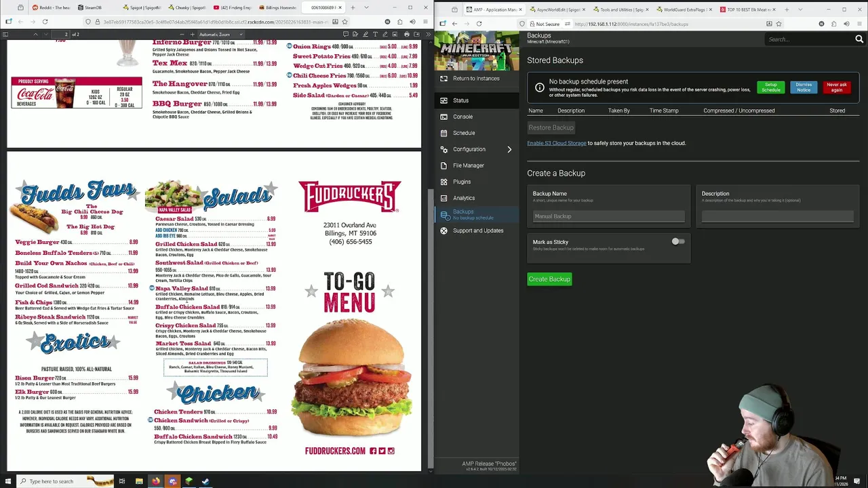
Task: Open list all tabs dropdown left browser
Action: tap(365, 8)
